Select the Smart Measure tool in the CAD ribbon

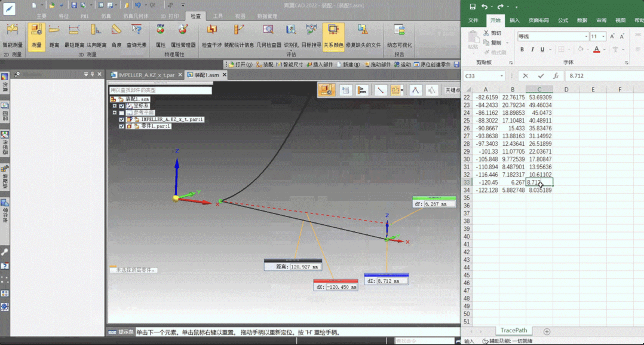(13, 36)
